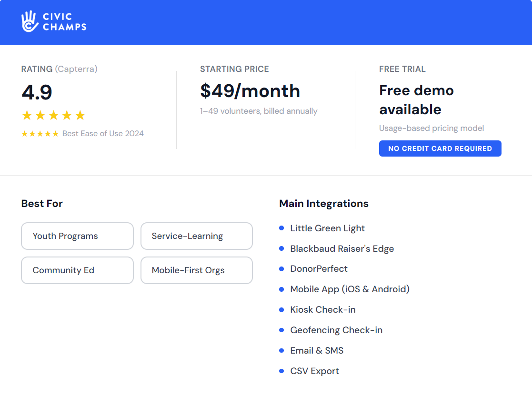
Task: Select the Mobile-First Orgs tag
Action: [x=196, y=270]
